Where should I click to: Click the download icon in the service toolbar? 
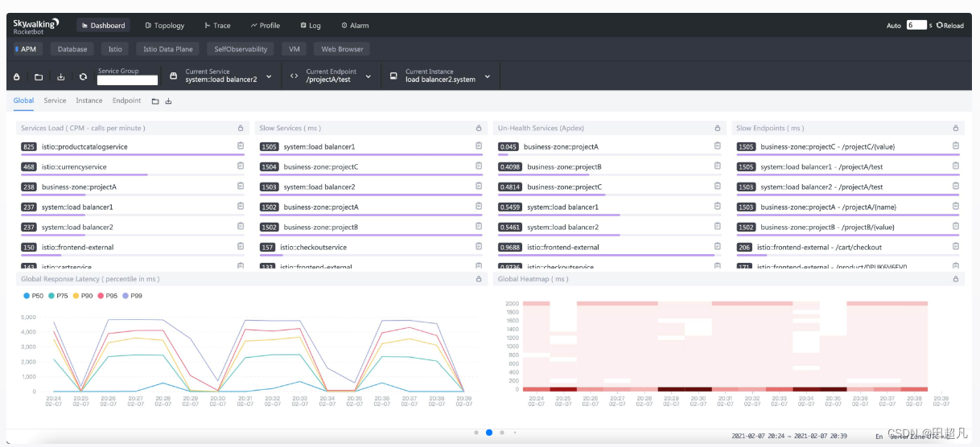click(x=60, y=77)
